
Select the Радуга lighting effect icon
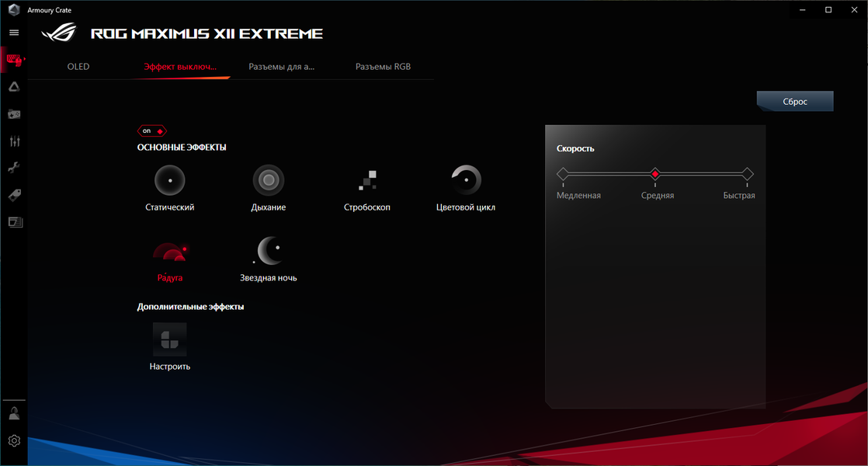[170, 252]
